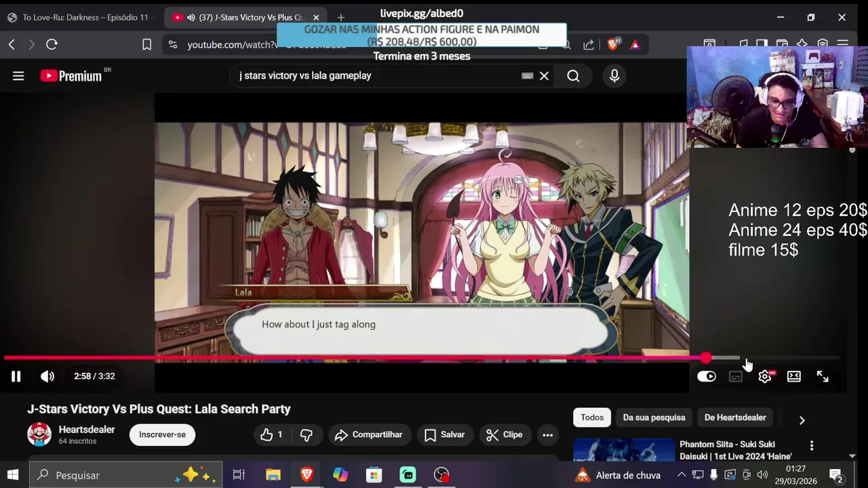Viewport: 868px width, 488px height.
Task: Click the Pesquisar taskbar search box
Action: (x=127, y=475)
